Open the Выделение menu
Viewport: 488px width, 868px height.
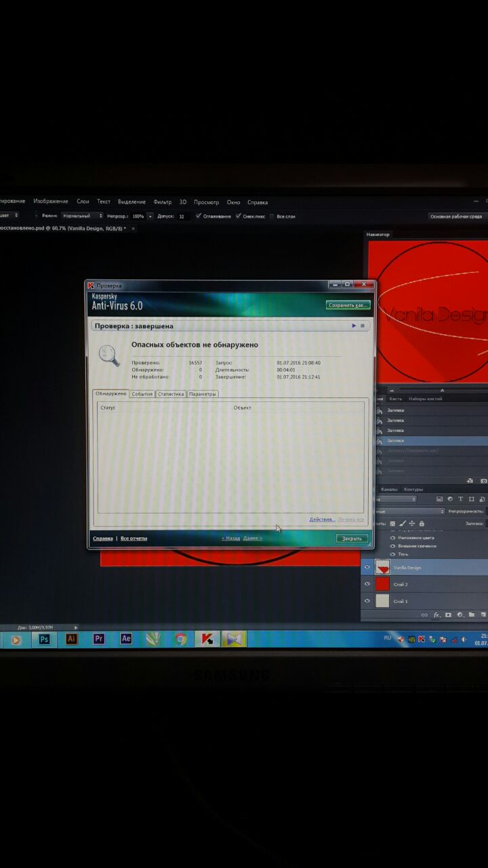(x=131, y=202)
